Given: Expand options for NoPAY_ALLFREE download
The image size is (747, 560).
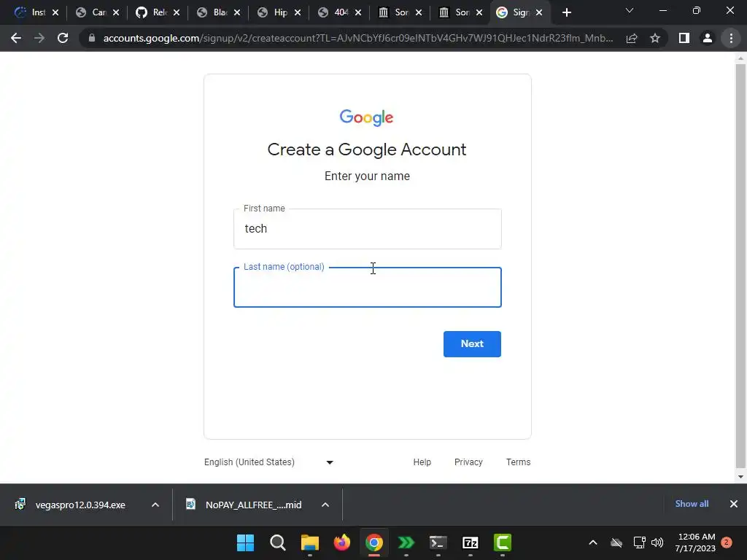Looking at the screenshot, I should point(325,505).
